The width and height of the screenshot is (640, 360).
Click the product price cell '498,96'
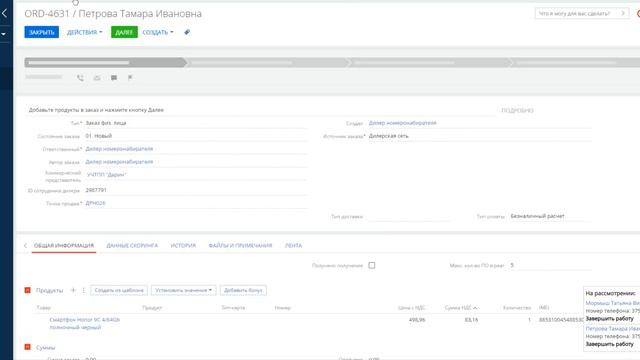[417, 320]
